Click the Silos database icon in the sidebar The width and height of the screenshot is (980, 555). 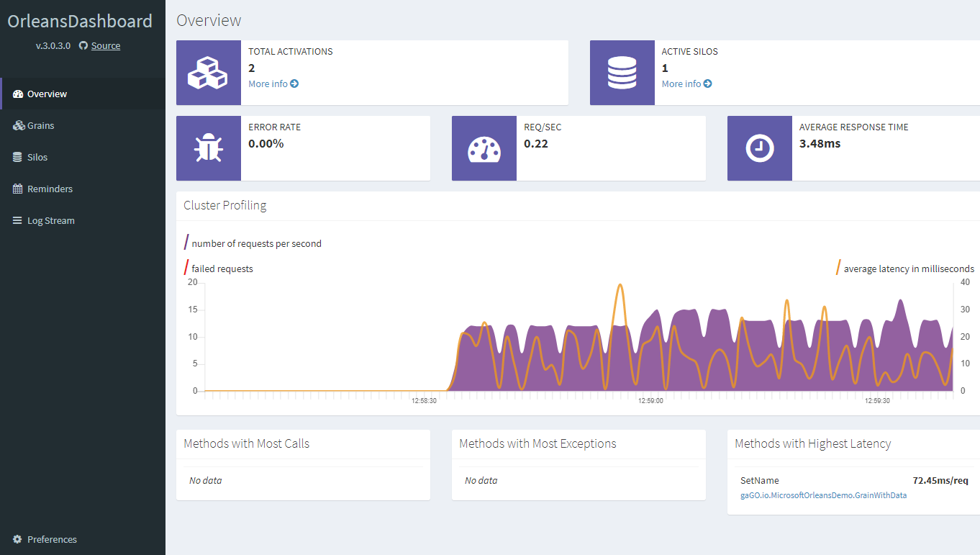click(x=17, y=158)
